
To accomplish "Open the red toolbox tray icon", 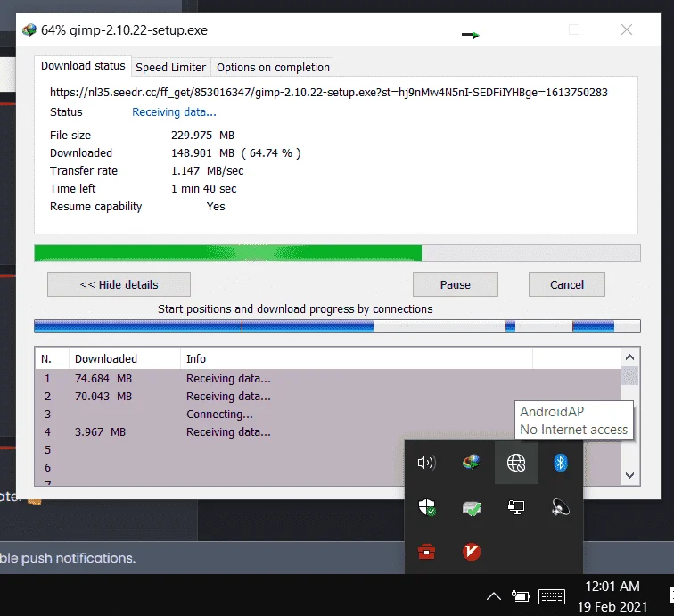I will click(x=426, y=552).
